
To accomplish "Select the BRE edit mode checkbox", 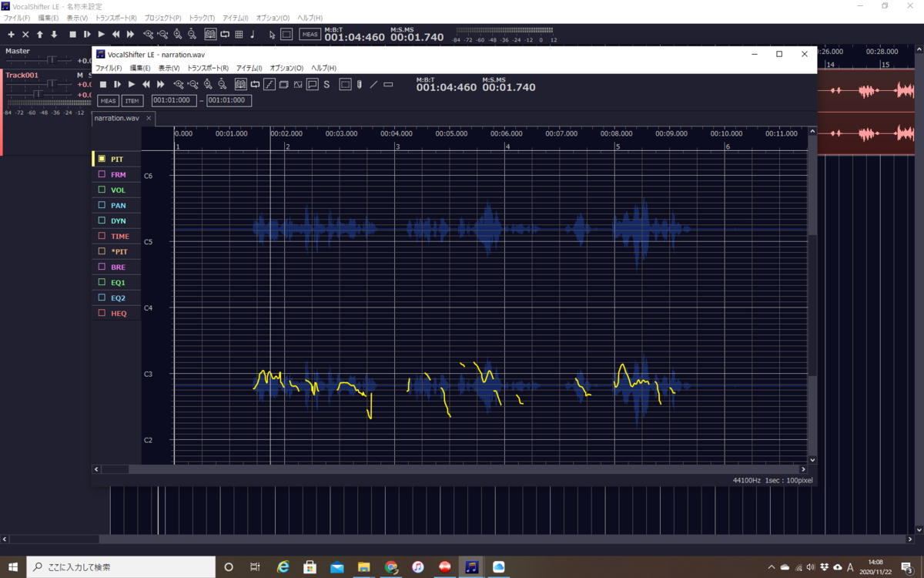I will pyautogui.click(x=102, y=267).
